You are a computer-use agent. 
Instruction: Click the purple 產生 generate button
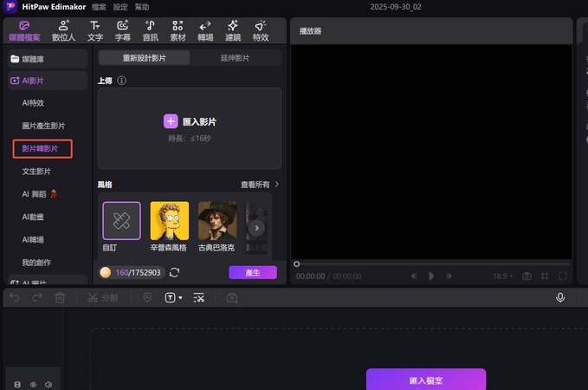253,272
